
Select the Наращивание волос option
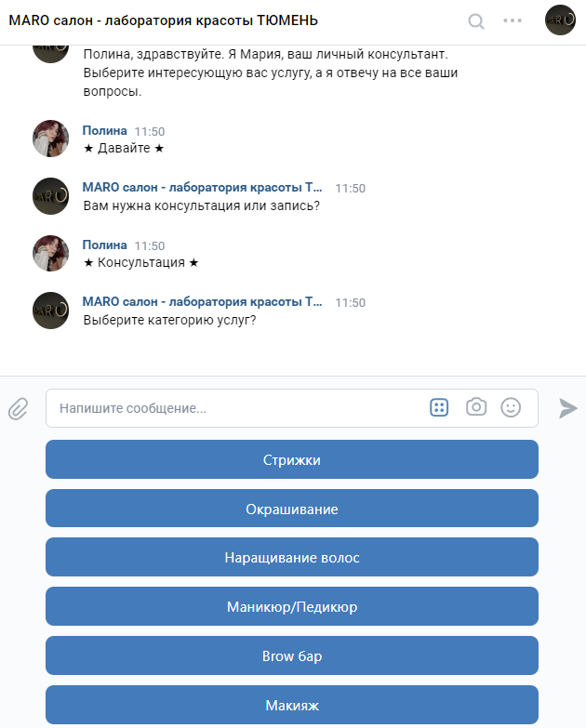click(x=292, y=557)
